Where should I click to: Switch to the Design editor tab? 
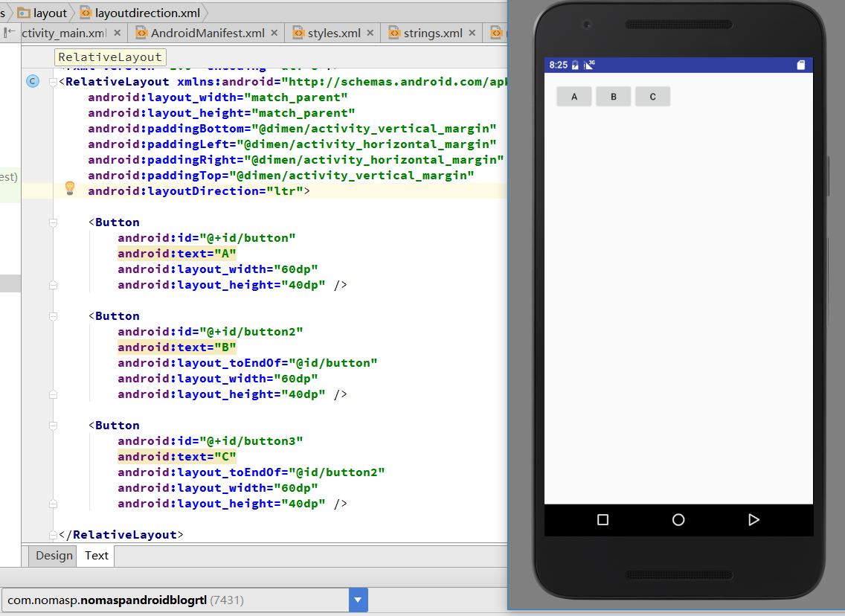pos(54,556)
